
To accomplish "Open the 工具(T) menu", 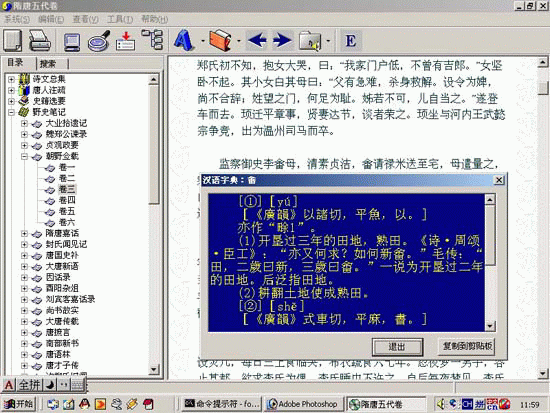I will (120, 19).
